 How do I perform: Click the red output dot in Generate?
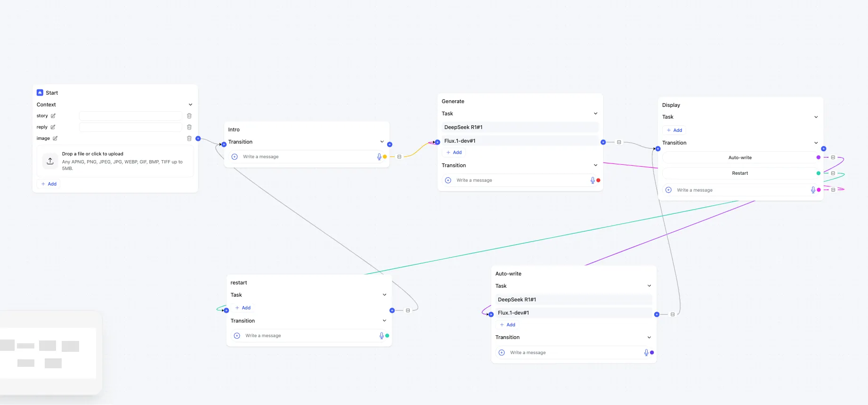pyautogui.click(x=599, y=180)
